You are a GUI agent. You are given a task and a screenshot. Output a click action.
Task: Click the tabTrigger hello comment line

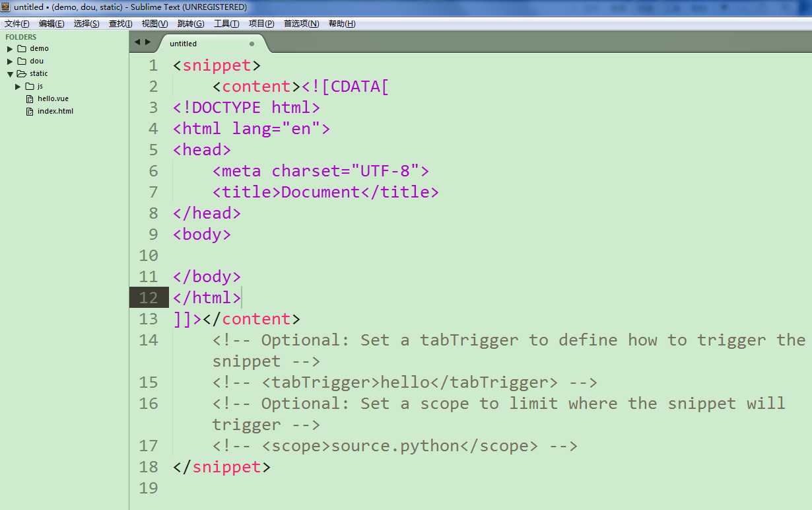tap(405, 382)
